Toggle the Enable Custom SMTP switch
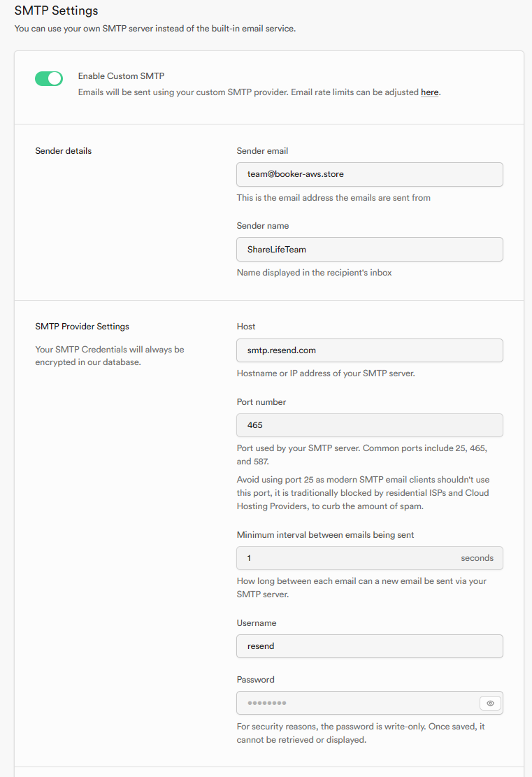Image resolution: width=532 pixels, height=777 pixels. click(x=49, y=78)
